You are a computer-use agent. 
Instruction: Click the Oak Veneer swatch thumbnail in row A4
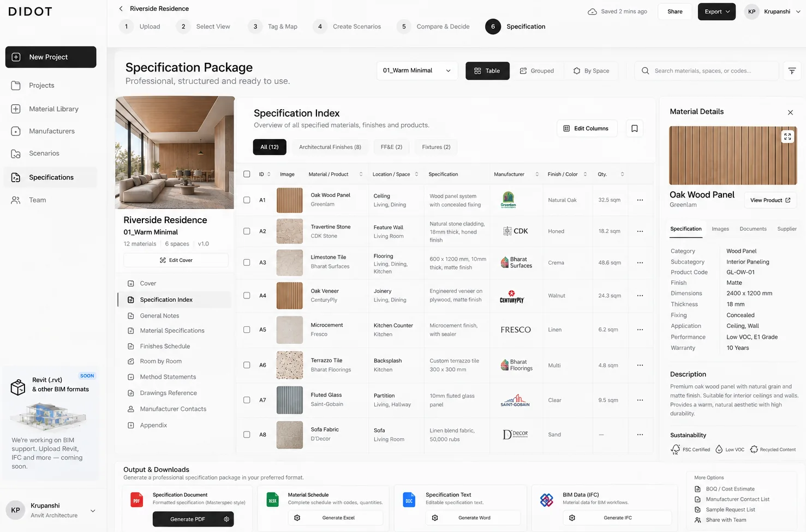(x=290, y=296)
